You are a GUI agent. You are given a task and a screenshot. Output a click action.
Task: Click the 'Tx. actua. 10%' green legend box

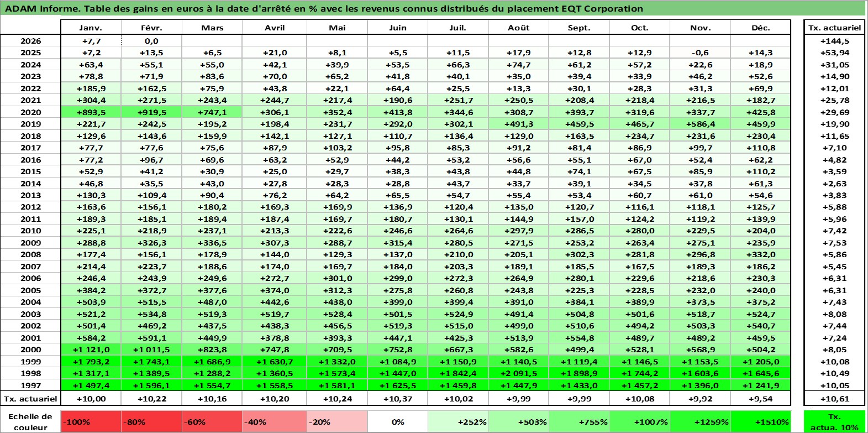click(834, 421)
